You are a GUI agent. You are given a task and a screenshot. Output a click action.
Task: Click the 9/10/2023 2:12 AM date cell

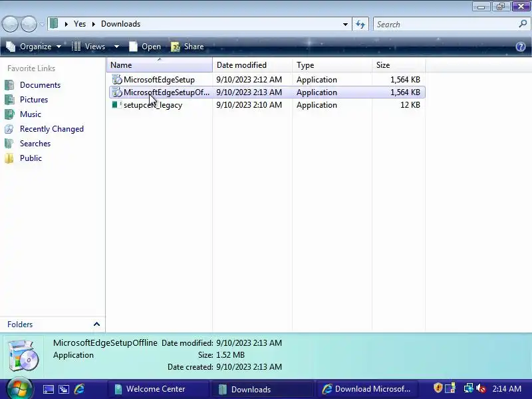[249, 80]
